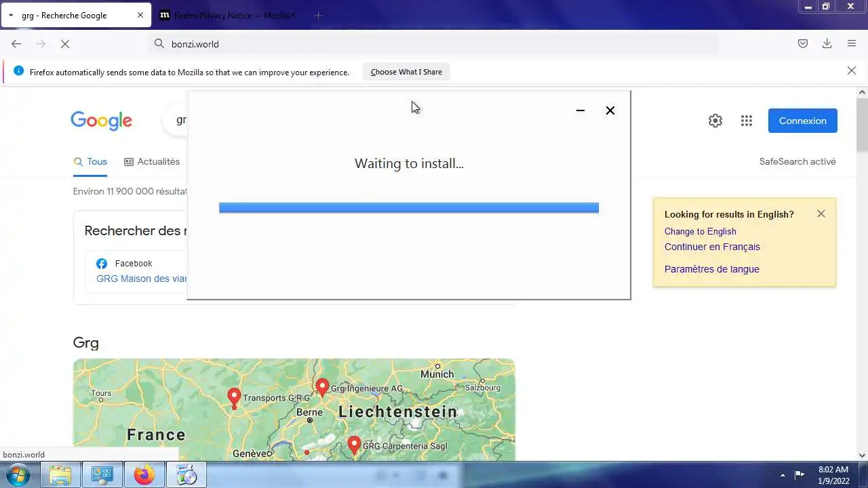Click the GRG Carpenteria Sagl map pin
868x488 pixels.
(x=353, y=445)
